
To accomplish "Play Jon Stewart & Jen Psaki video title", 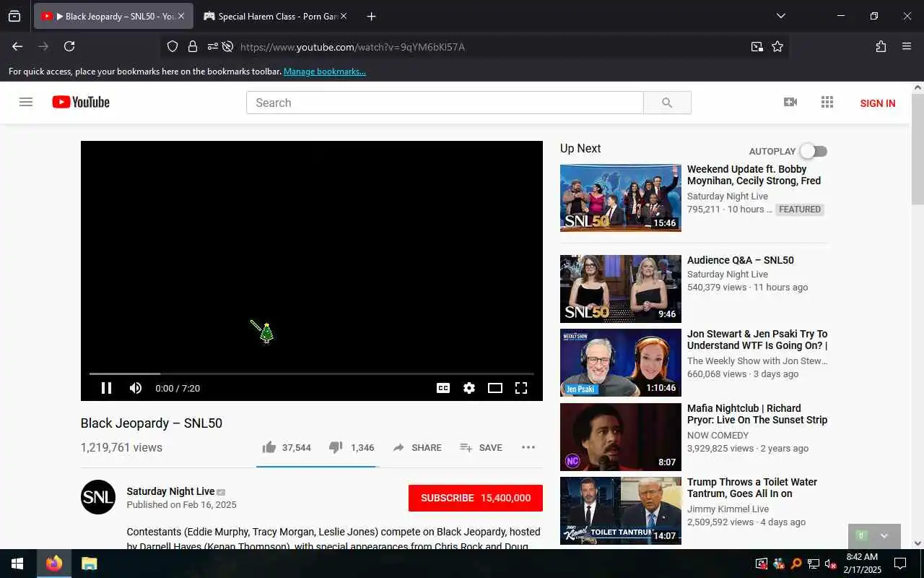I will coord(757,340).
